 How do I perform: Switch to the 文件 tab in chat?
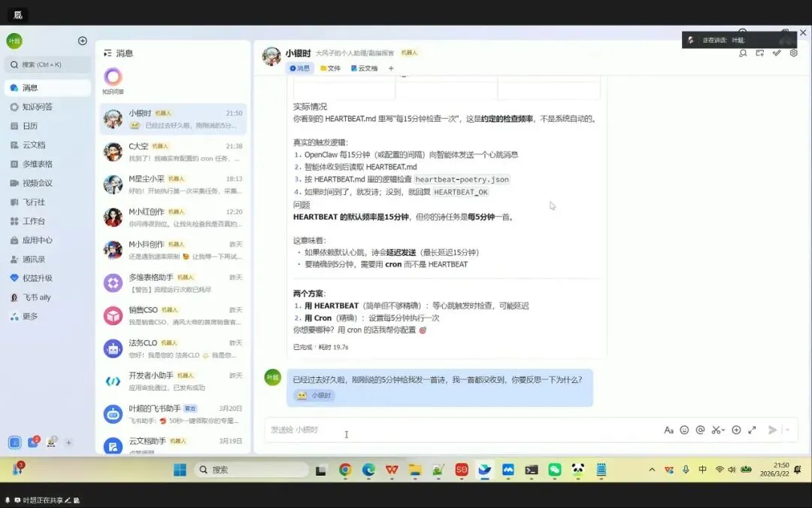click(330, 68)
